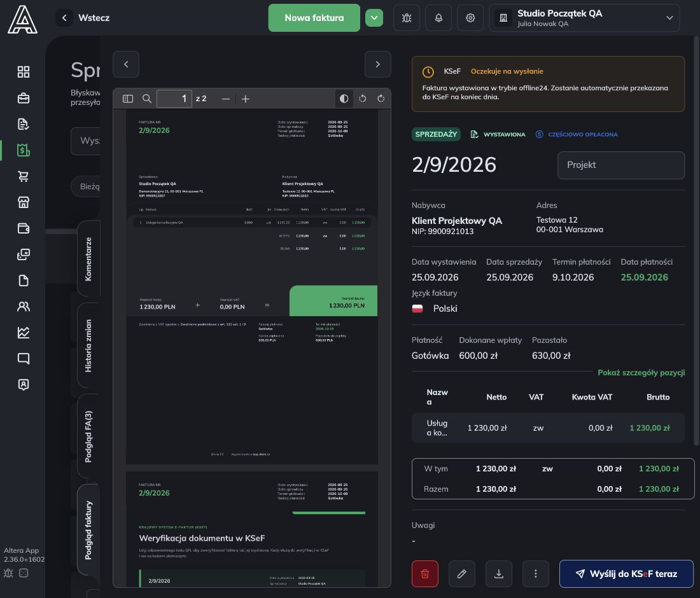The image size is (700, 598).
Task: Click the search icon in the PDF toolbar
Action: pyautogui.click(x=146, y=99)
